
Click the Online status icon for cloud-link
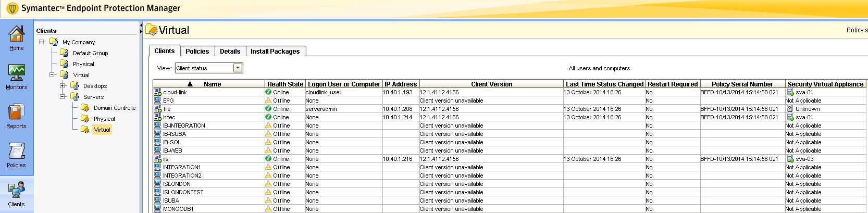[268, 92]
